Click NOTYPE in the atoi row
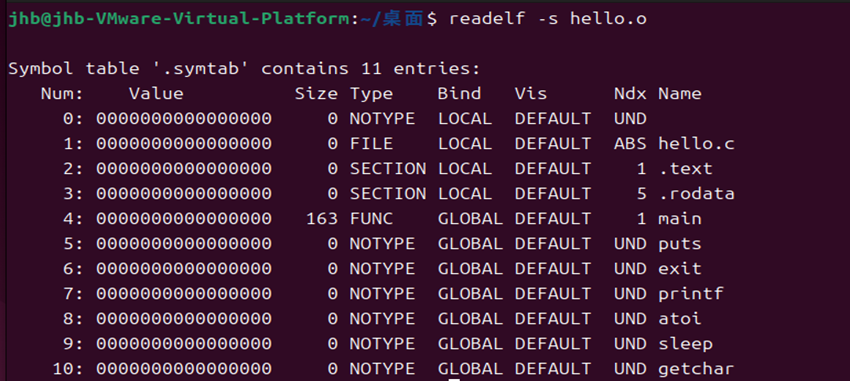Viewport: 850px width, 381px height. (x=382, y=318)
